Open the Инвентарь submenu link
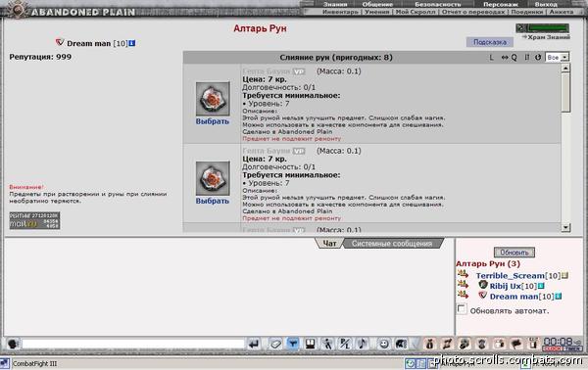 coord(340,12)
